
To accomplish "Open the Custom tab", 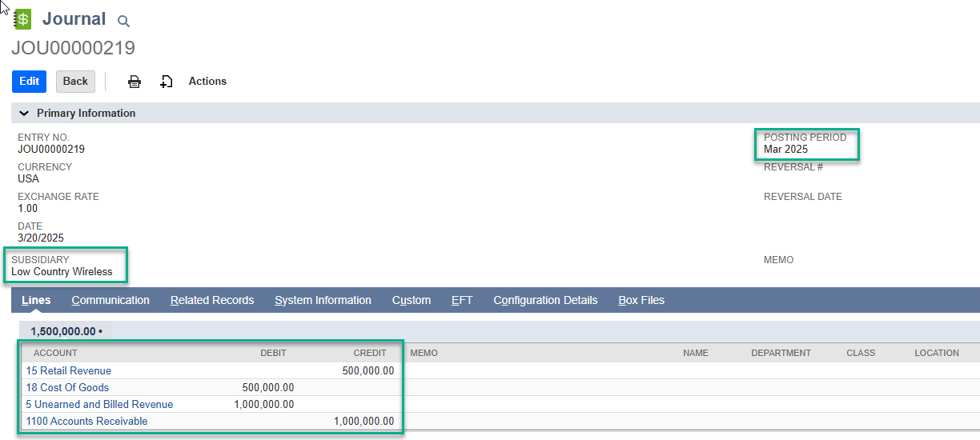I will click(412, 301).
